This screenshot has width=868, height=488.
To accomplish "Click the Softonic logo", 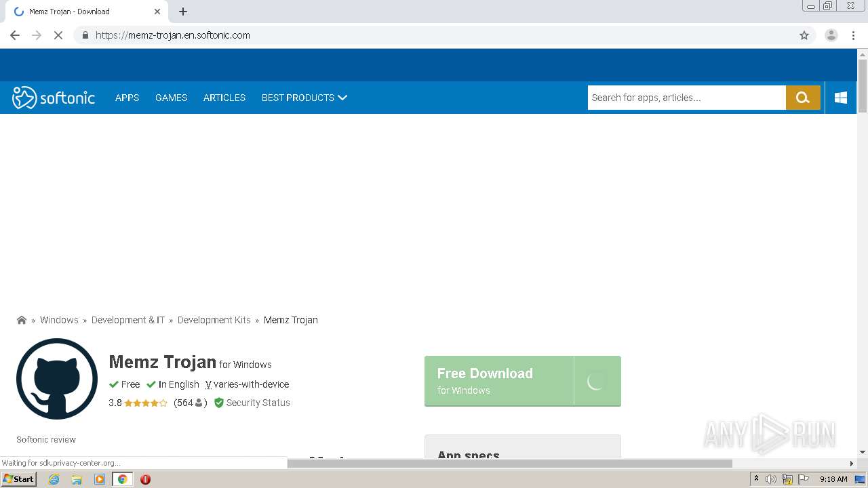I will [54, 98].
